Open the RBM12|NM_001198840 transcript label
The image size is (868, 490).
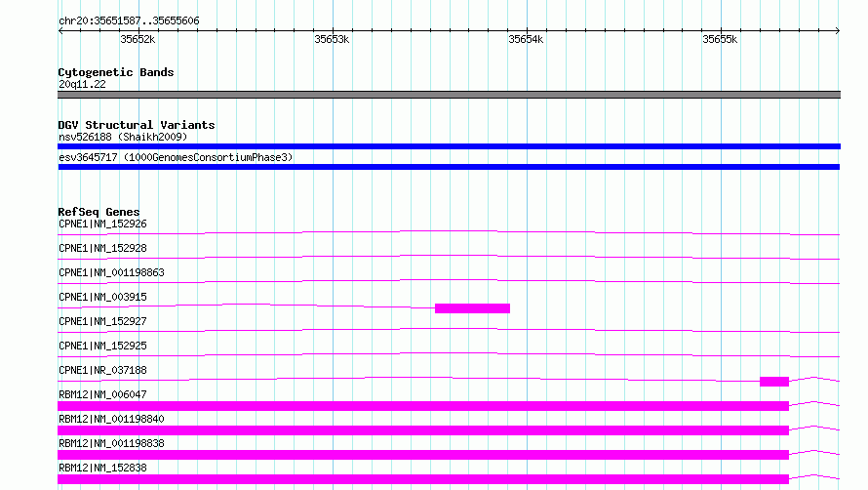tap(111, 419)
